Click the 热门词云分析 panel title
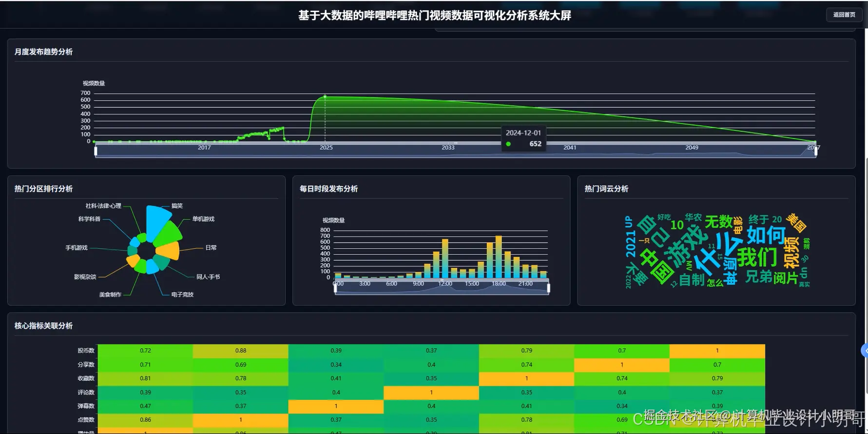The image size is (868, 434). 606,189
